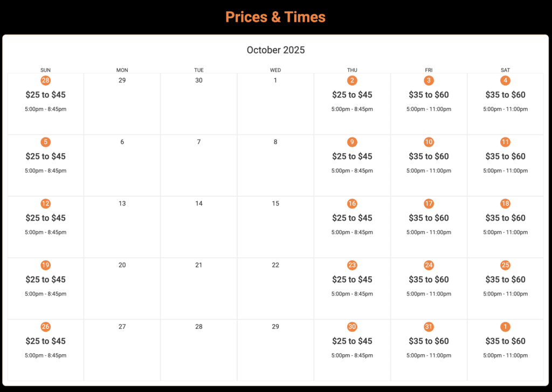The height and width of the screenshot is (392, 552).
Task: Click the Halloween October 31 orange date badge
Action: tap(429, 327)
